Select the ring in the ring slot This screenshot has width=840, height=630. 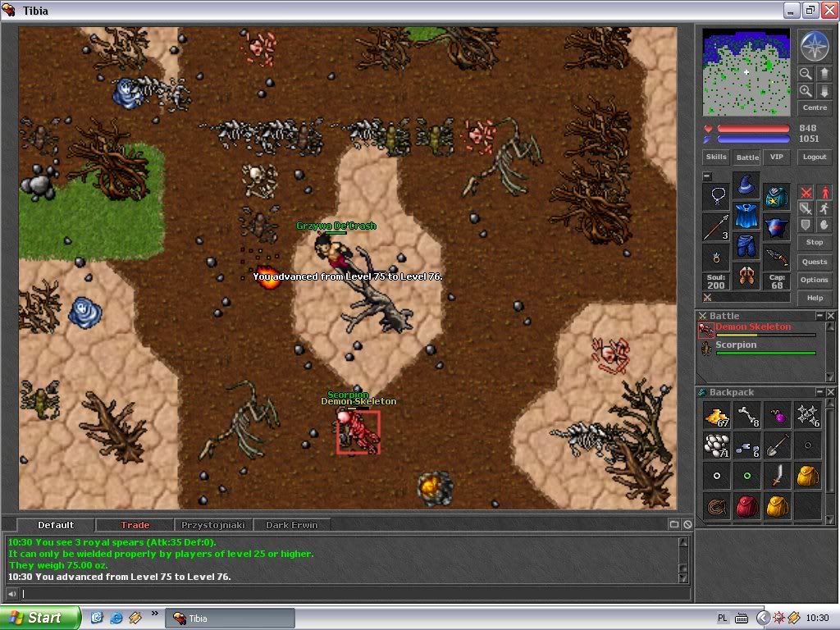[717, 258]
